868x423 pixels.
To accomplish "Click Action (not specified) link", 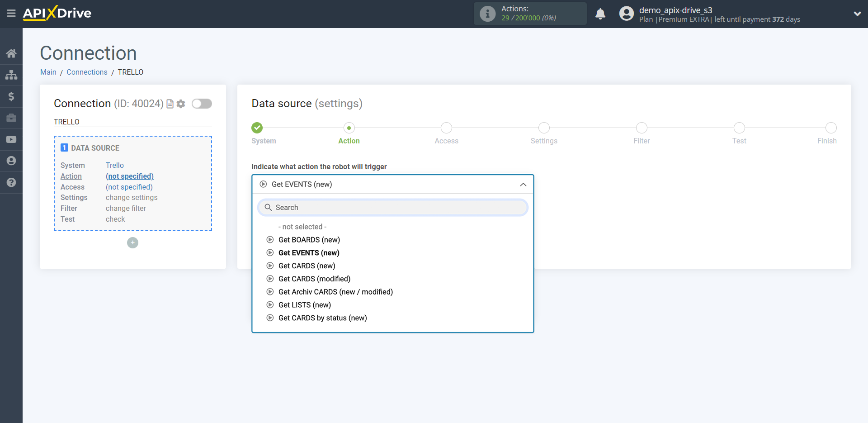I will tap(130, 176).
